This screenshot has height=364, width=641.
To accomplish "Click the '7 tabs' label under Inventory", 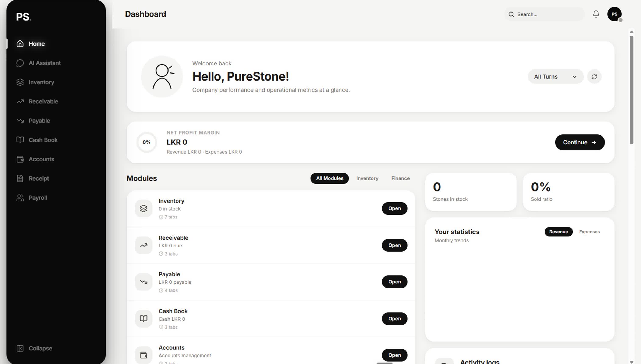I will pos(168,217).
